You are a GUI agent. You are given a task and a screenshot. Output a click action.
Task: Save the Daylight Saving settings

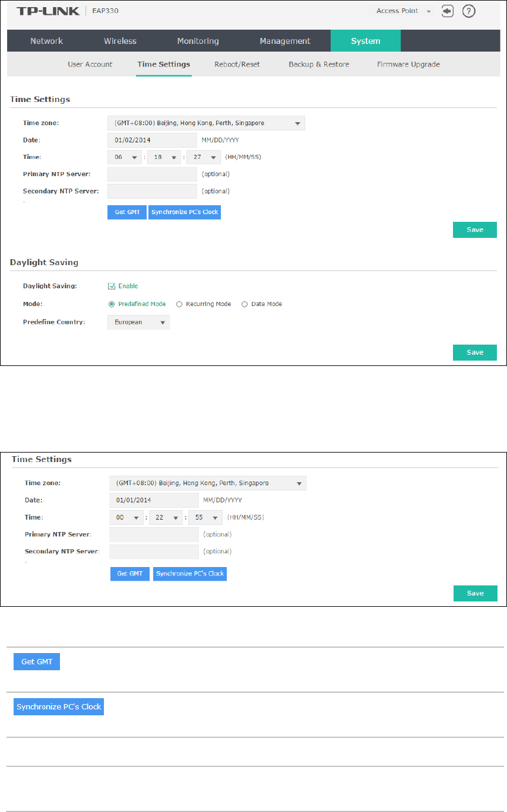click(475, 352)
